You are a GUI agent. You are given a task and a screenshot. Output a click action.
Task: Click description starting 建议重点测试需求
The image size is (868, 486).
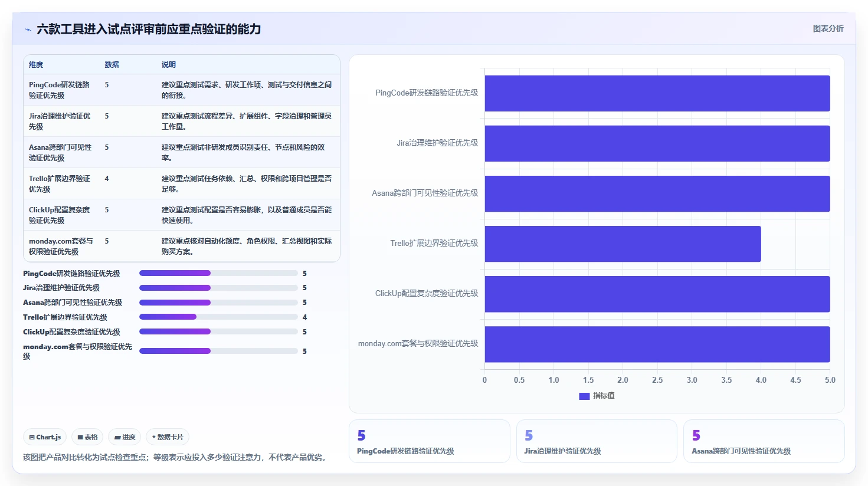[x=247, y=90]
